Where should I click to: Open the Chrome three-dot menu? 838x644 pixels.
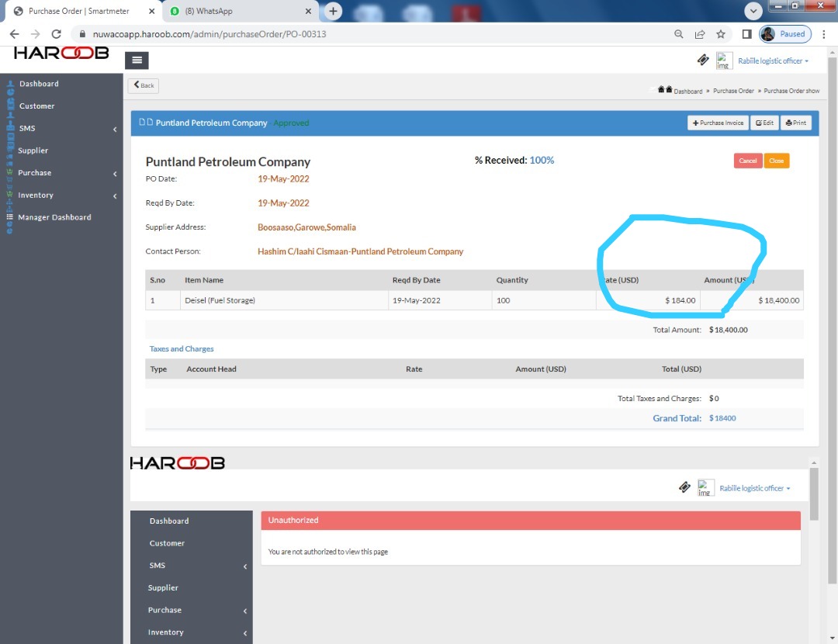tap(823, 34)
